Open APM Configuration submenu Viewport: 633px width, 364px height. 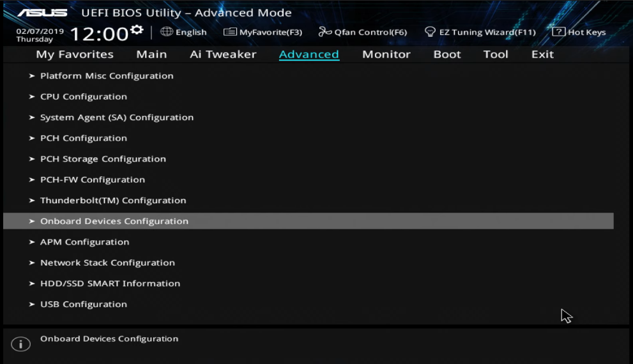click(85, 242)
